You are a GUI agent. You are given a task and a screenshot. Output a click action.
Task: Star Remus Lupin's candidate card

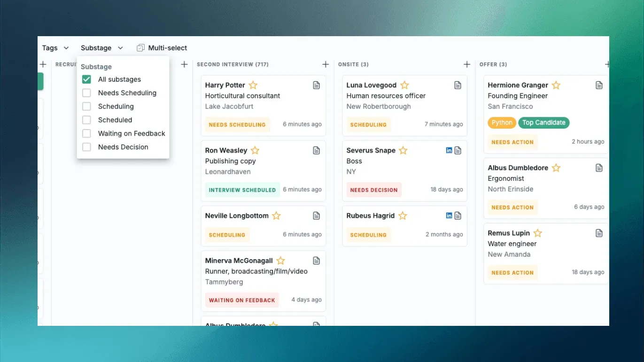(x=538, y=233)
